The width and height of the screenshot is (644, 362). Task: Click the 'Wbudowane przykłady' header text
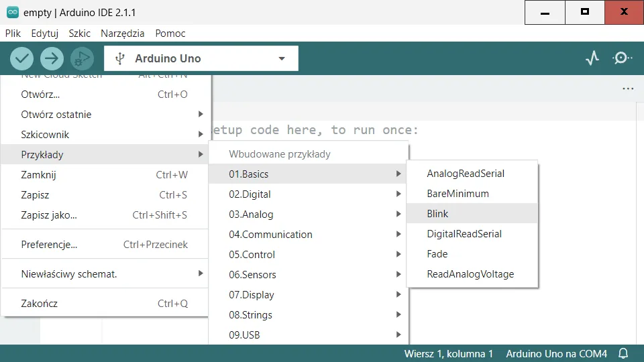pyautogui.click(x=280, y=154)
